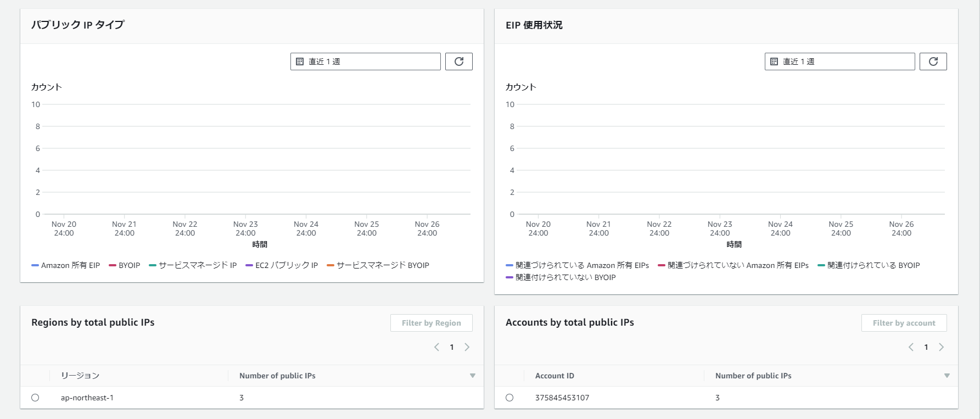Click the calendar icon in EIP 使用状況 range field
The height and width of the screenshot is (419, 980).
[774, 62]
